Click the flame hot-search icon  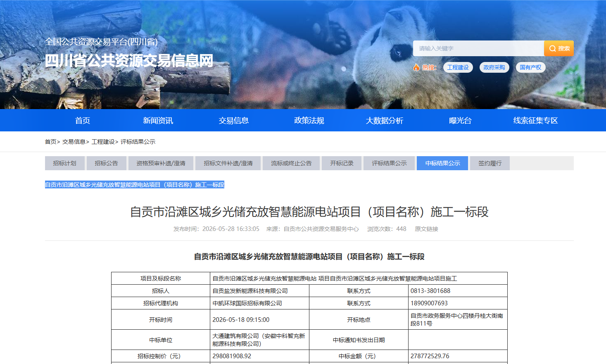(416, 67)
